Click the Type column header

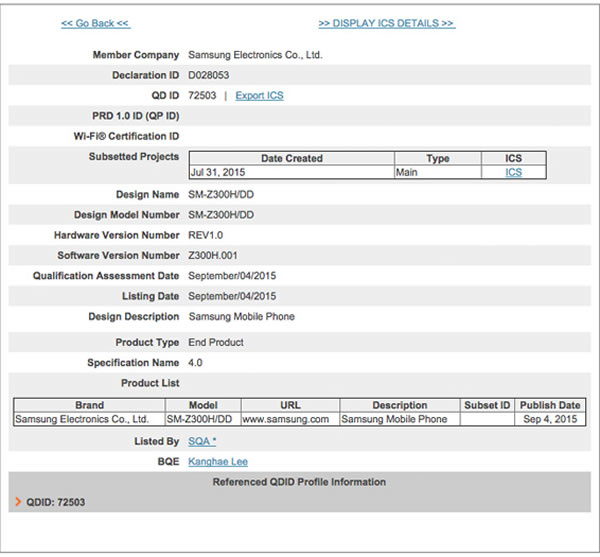(x=438, y=158)
